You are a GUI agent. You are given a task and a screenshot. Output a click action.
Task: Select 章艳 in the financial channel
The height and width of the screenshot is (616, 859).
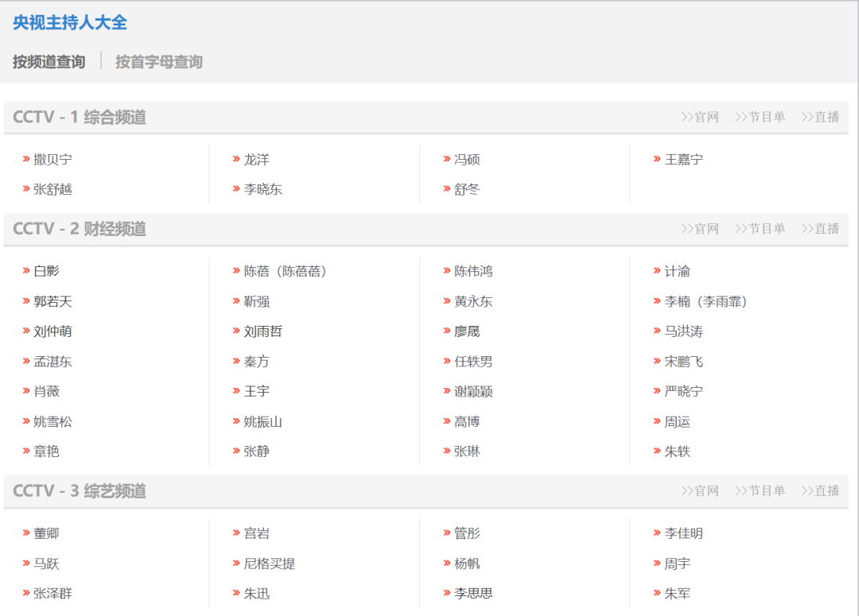tap(46, 451)
